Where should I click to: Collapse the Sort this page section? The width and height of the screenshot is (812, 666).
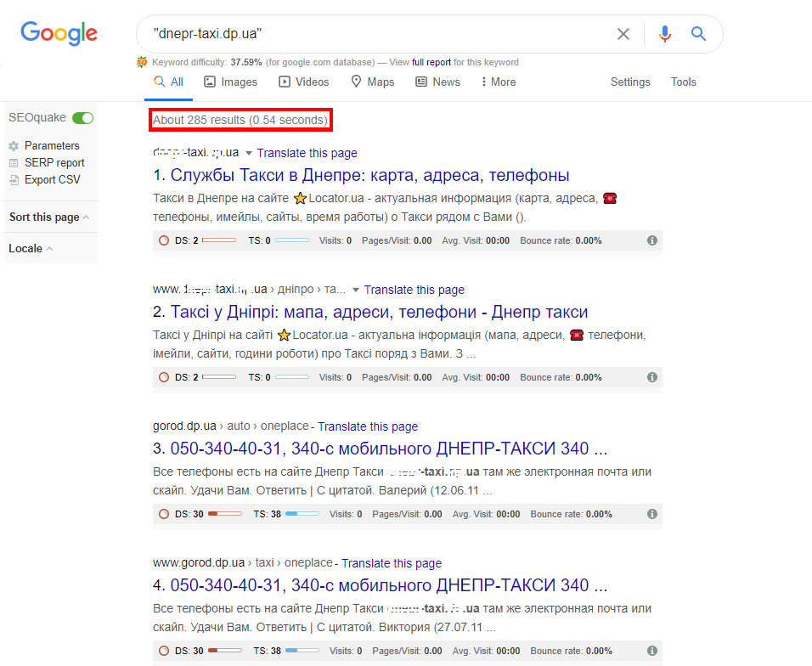(49, 217)
